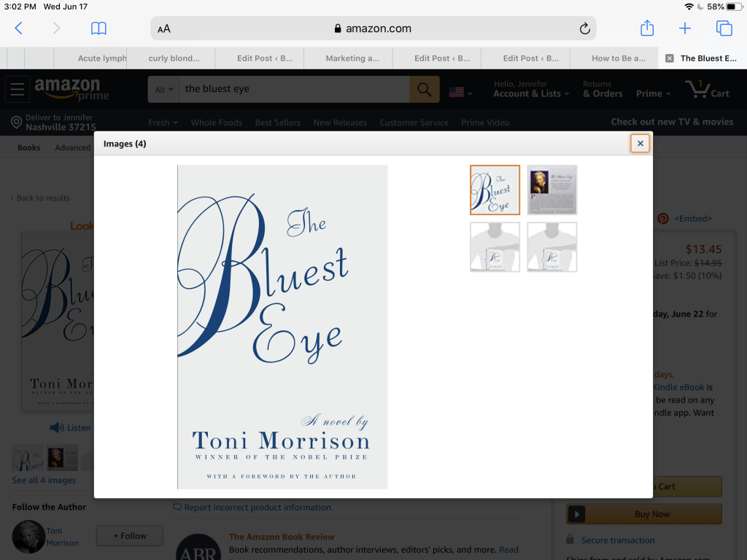Select the back cover author photo thumbnail
The height and width of the screenshot is (560, 747).
(551, 190)
